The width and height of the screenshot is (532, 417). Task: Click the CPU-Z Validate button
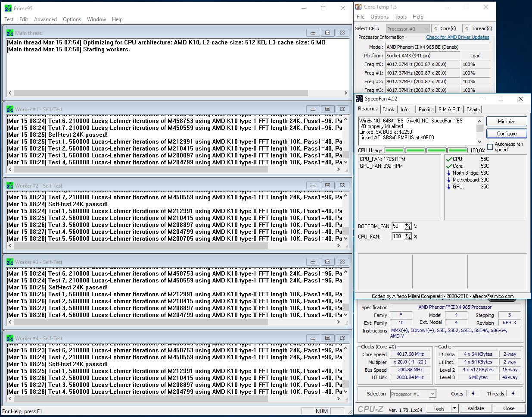pos(476,408)
